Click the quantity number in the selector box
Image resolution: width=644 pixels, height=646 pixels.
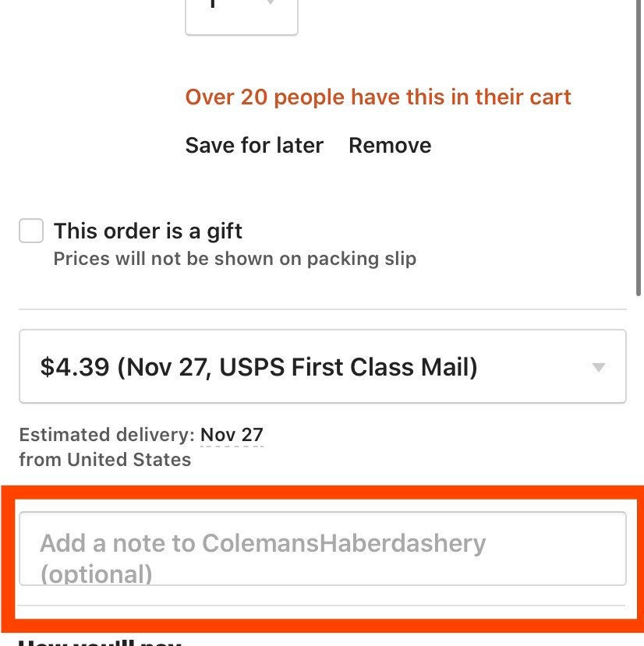click(x=212, y=3)
